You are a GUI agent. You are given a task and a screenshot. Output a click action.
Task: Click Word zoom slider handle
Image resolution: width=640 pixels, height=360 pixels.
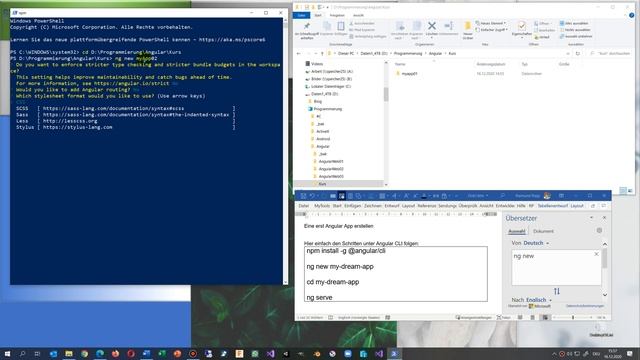coord(573,317)
